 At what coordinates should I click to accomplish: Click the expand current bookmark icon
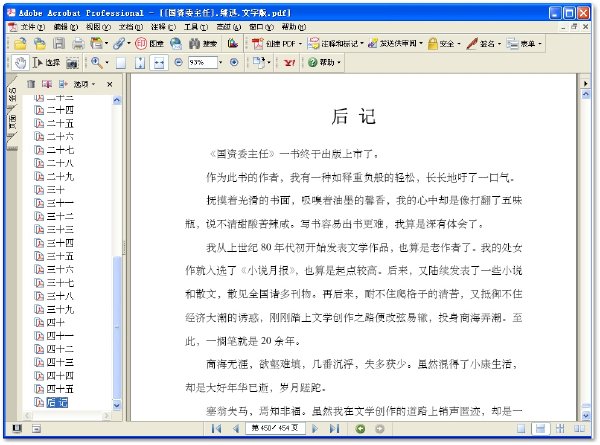(63, 84)
